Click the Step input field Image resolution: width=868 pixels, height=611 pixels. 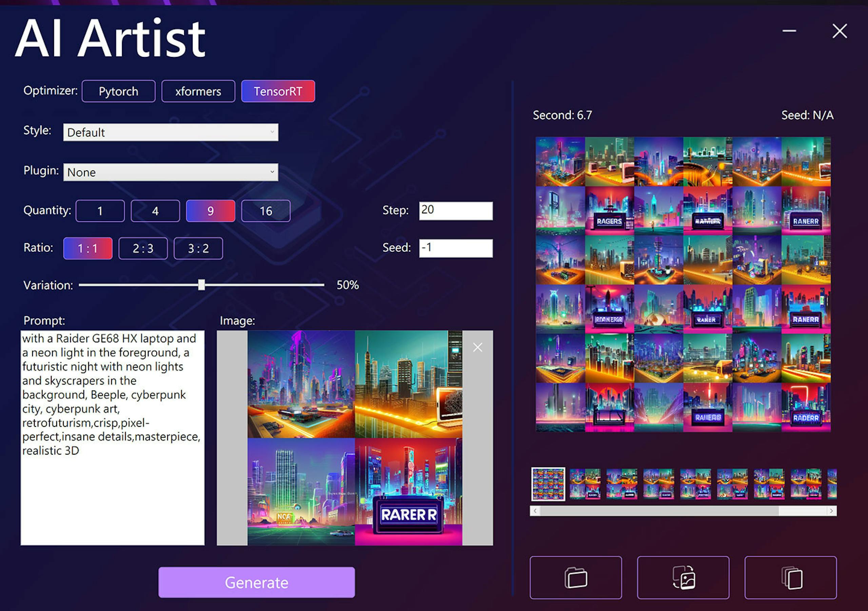pyautogui.click(x=456, y=211)
